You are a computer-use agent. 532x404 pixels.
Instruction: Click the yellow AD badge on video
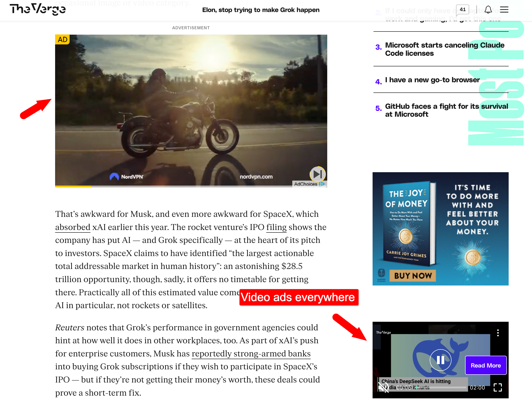62,39
